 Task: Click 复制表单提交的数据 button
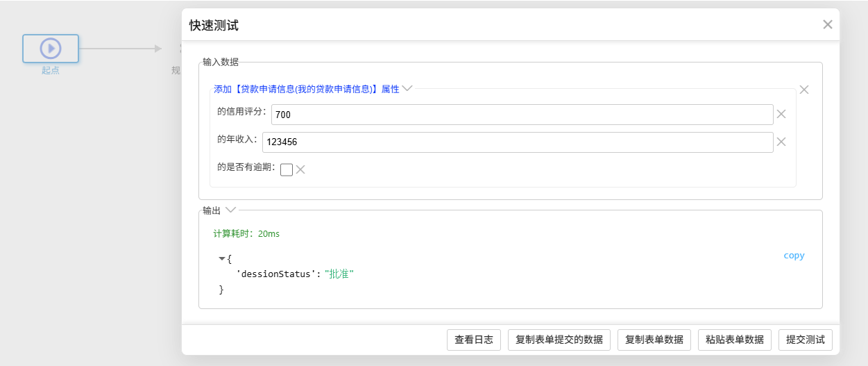point(559,340)
